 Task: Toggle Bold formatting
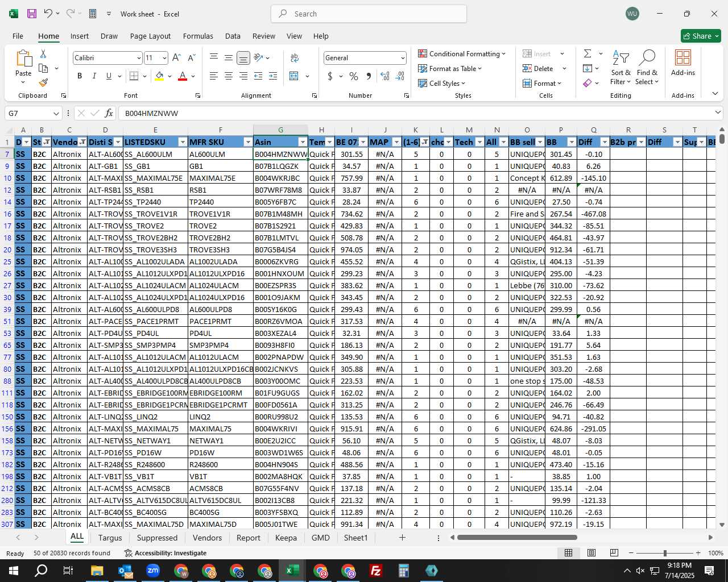pos(80,76)
